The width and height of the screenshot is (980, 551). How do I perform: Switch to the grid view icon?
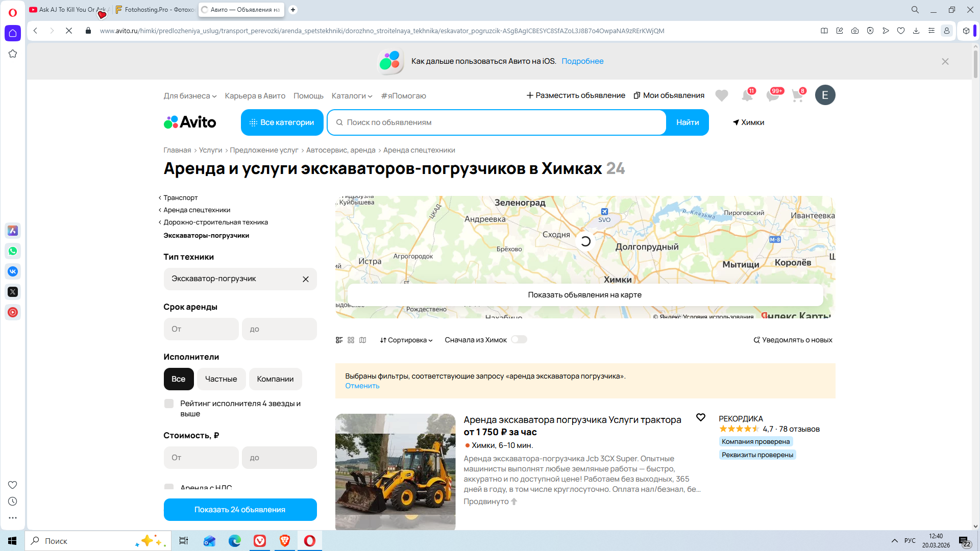click(351, 340)
